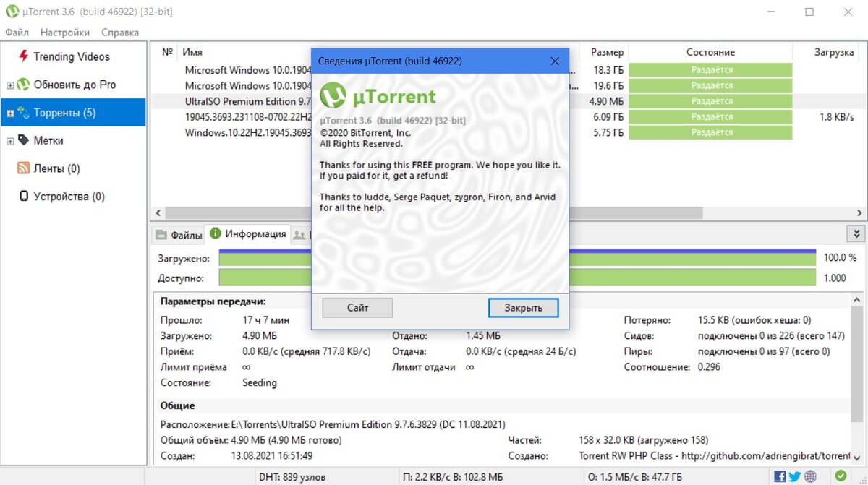Image resolution: width=868 pixels, height=485 pixels.
Task: Click the Создан date 13.08.2021 16:51:49
Action: [272, 456]
